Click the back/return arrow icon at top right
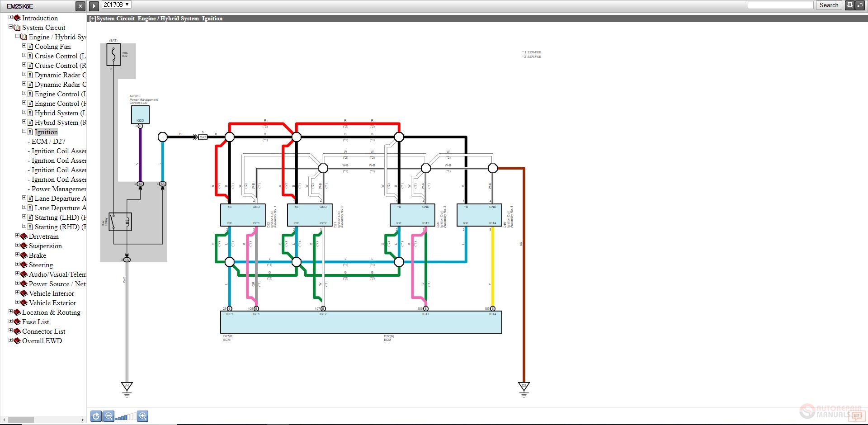This screenshot has height=425, width=868. click(860, 5)
